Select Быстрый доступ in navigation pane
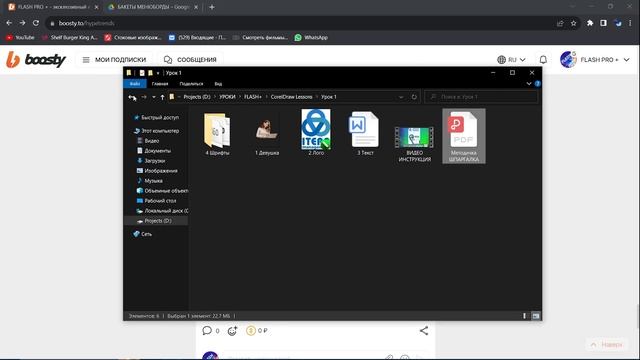640x360 pixels. (x=160, y=118)
